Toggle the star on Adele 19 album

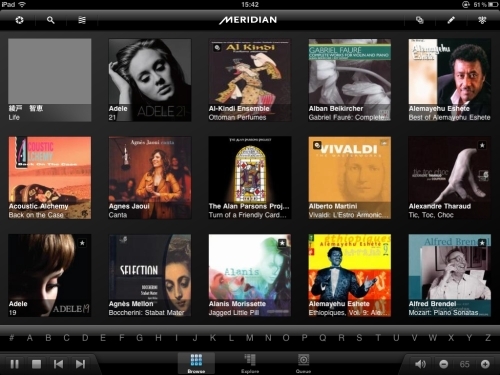coord(82,243)
